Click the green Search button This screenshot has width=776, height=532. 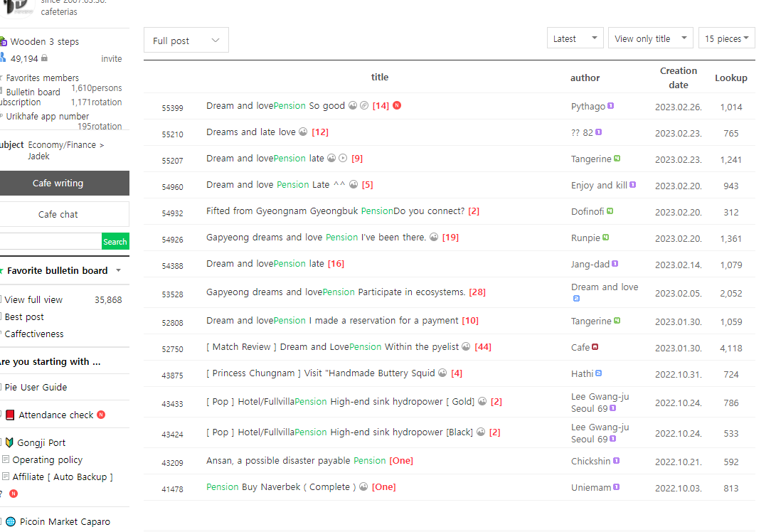pos(115,242)
